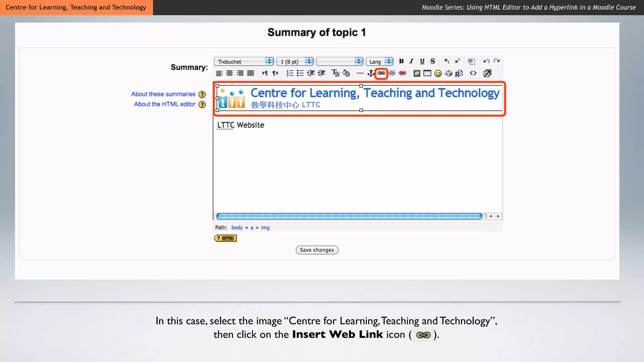Click the Save changes button
644x362 pixels.
tap(317, 250)
